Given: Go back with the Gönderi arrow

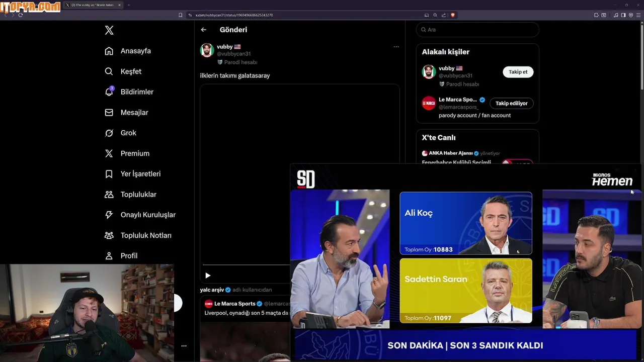Looking at the screenshot, I should click(204, 30).
